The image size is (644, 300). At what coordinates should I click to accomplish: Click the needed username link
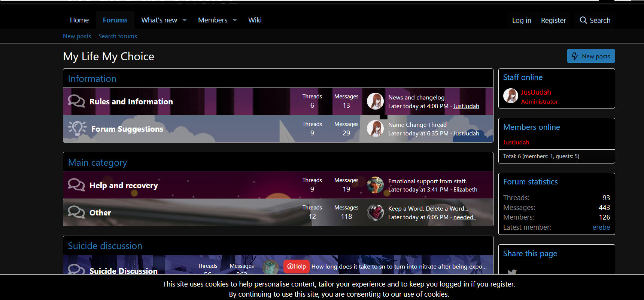[464, 217]
